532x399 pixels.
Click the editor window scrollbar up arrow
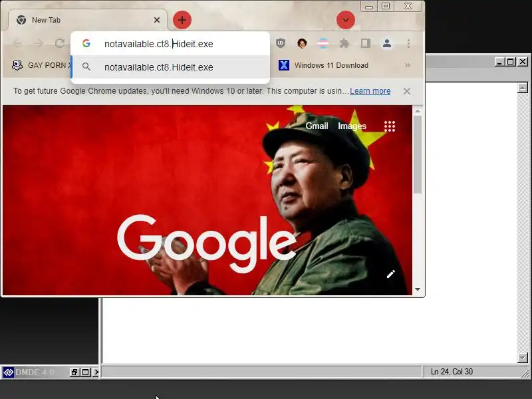pos(523,88)
